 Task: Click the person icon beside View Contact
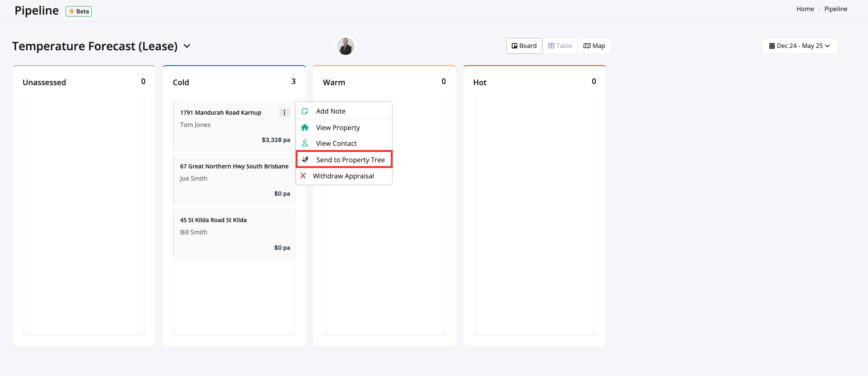(x=305, y=143)
